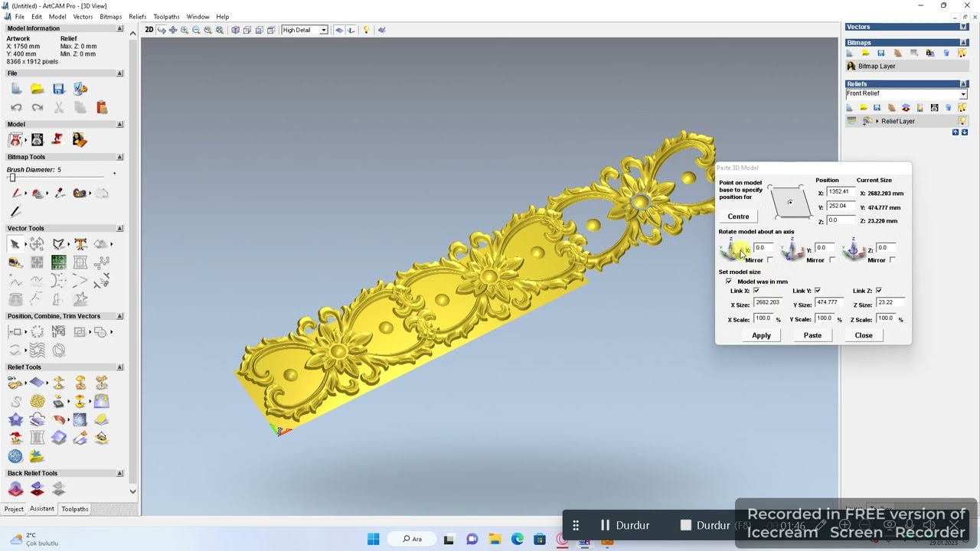This screenshot has height=551, width=980.
Task: Click Close in Paste 3D Model dialog
Action: point(864,335)
